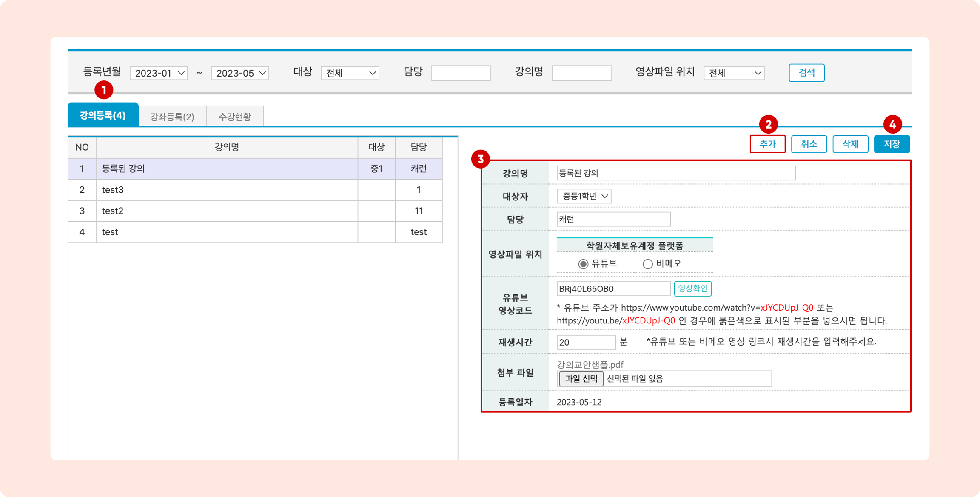980x497 pixels.
Task: Click the 취소 cancel button
Action: (809, 144)
